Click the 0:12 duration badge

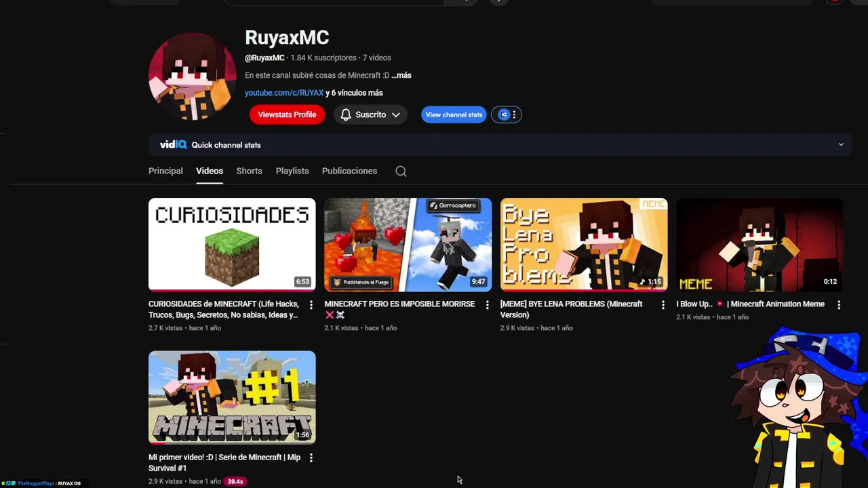[x=830, y=281]
